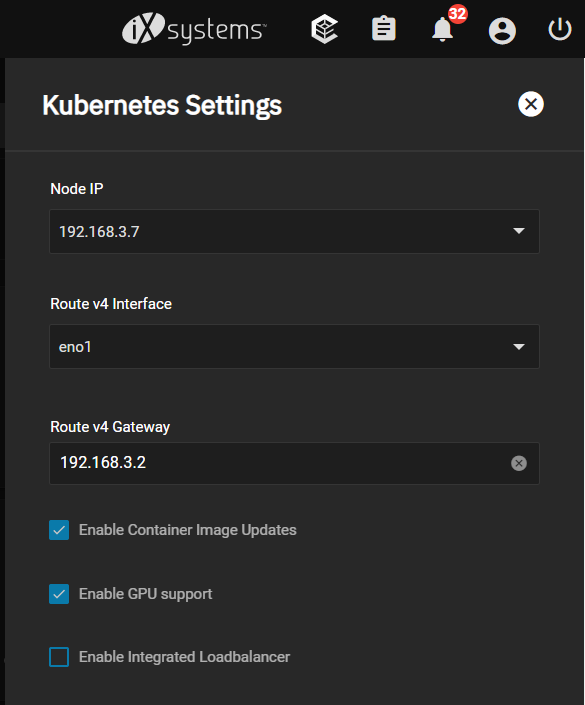585x705 pixels.
Task: Click the red 32 notification badge
Action: coord(458,14)
